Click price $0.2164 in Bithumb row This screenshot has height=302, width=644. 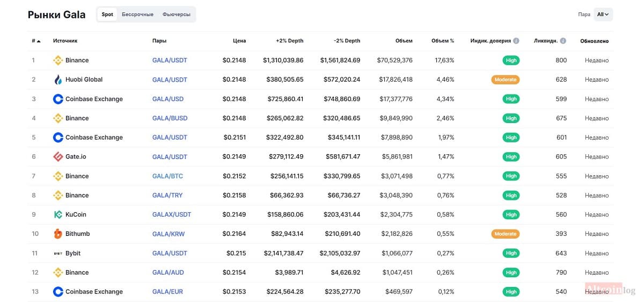[x=234, y=234]
